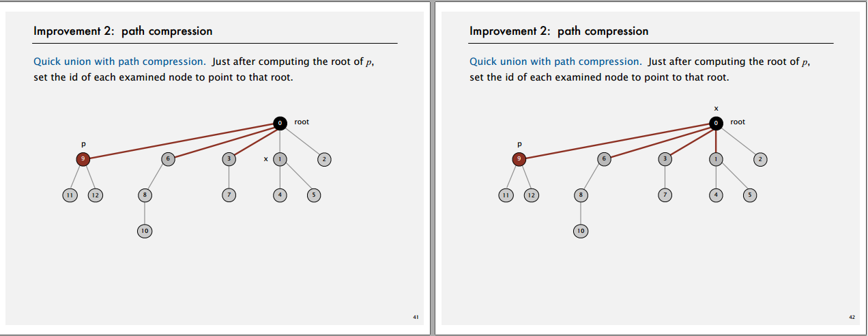Click page number 42
The width and height of the screenshot is (868, 336).
(852, 317)
